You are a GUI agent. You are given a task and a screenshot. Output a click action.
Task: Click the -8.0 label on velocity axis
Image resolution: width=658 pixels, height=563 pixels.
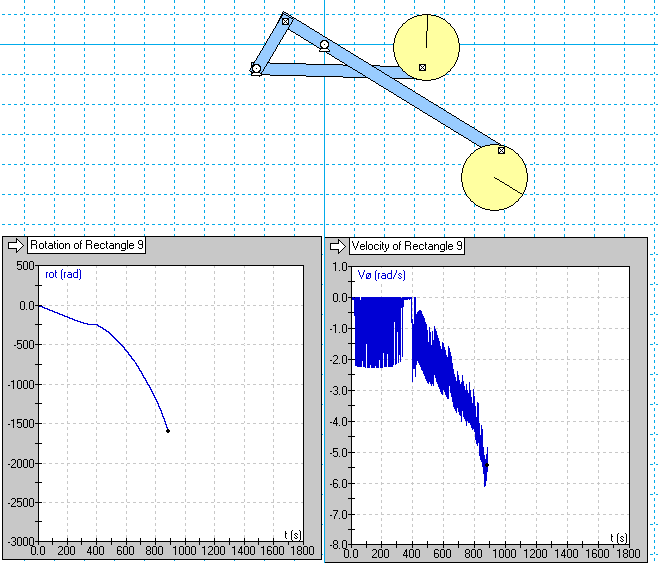[x=339, y=545]
